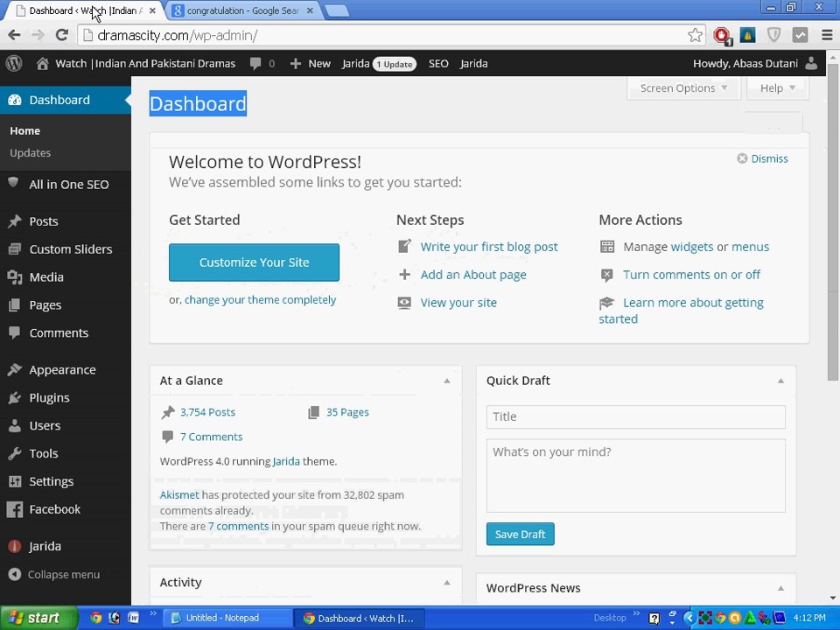Open Appearance brush icon in sidebar

click(15, 369)
